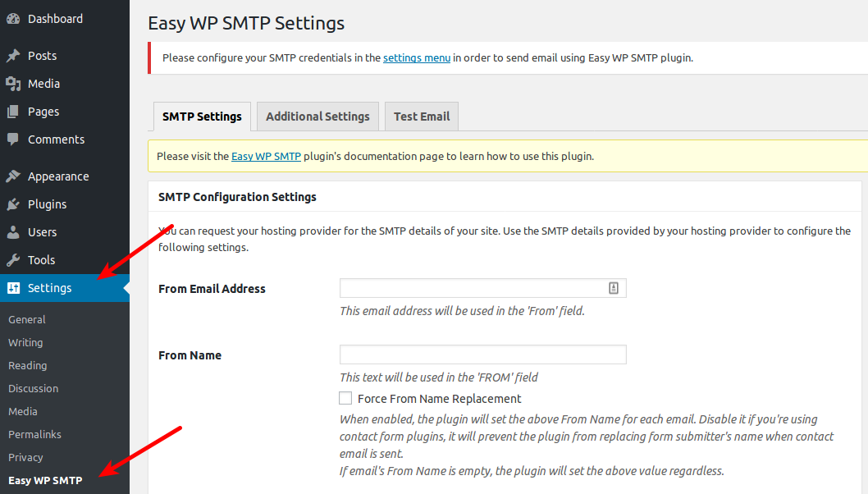Click the From Name label

coord(190,355)
